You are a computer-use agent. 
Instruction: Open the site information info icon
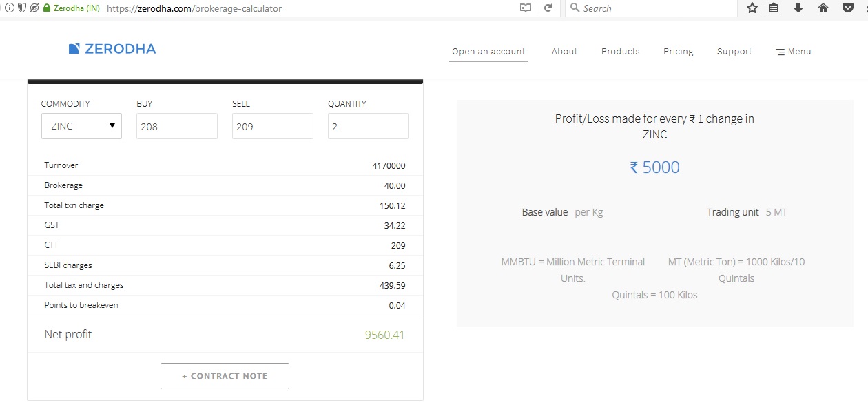coord(8,8)
